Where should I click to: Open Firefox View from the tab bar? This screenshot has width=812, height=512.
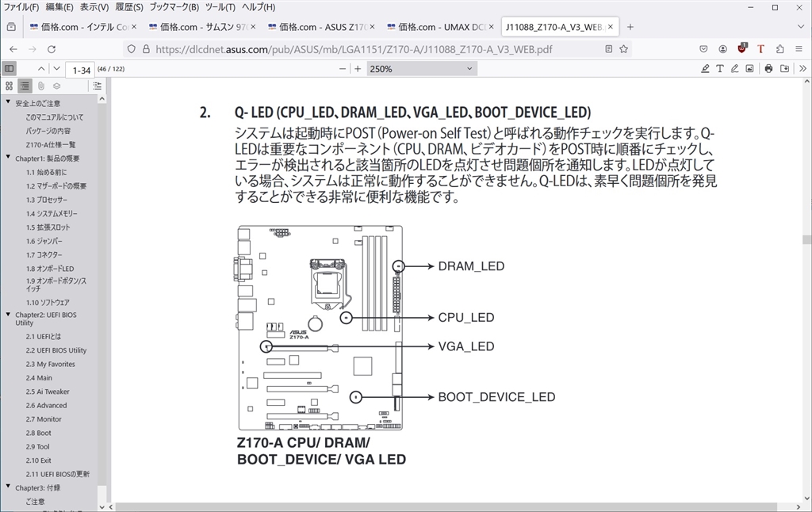[11, 27]
